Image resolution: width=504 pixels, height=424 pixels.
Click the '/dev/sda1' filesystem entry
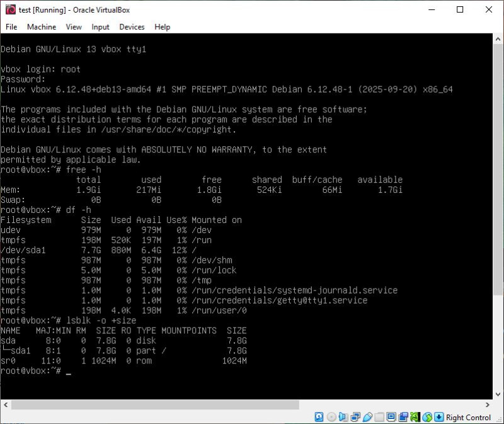pos(23,249)
